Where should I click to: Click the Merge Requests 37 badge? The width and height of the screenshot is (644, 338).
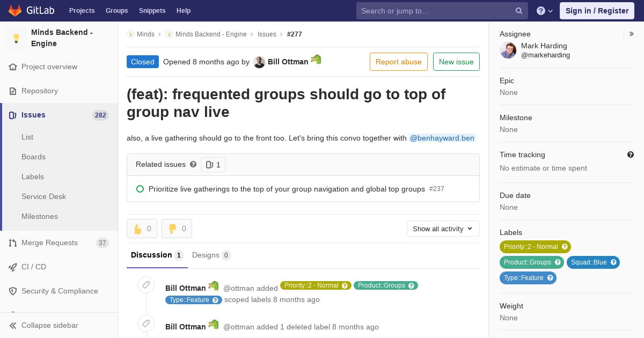103,243
